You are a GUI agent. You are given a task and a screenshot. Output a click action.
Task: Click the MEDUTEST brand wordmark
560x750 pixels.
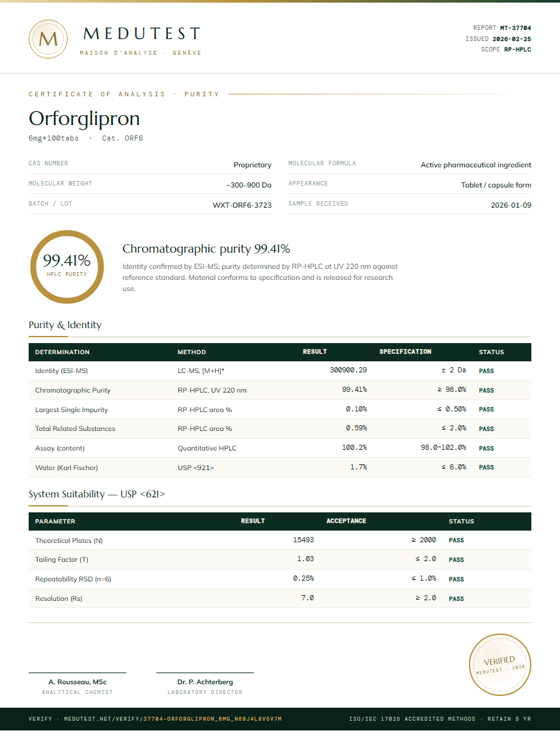click(141, 34)
